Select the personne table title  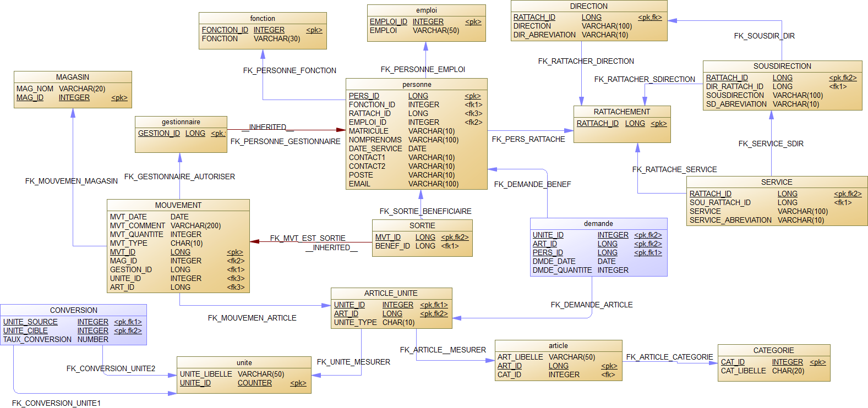click(417, 85)
